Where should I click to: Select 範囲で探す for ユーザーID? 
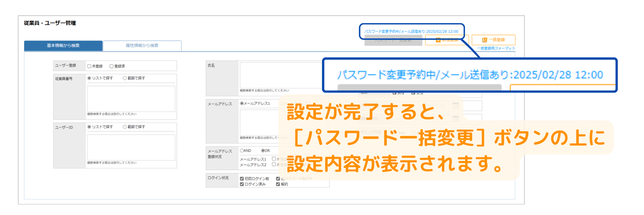click(125, 127)
